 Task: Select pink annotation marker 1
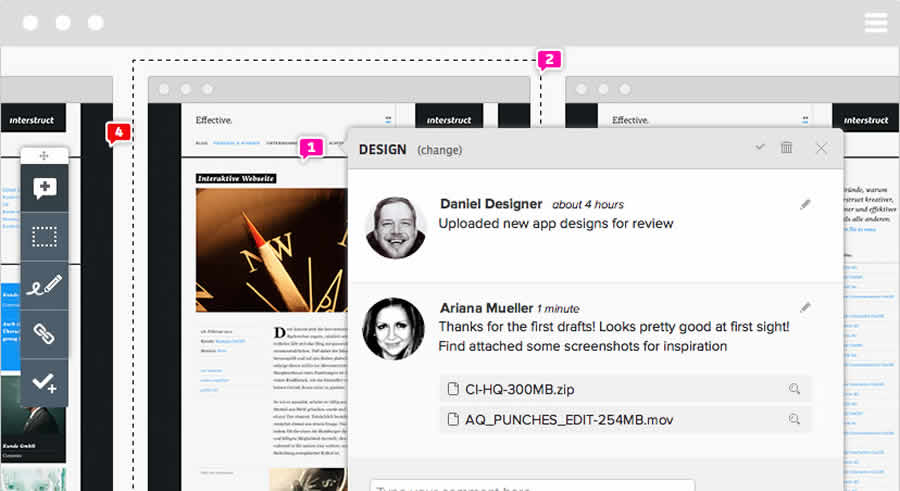click(x=310, y=147)
